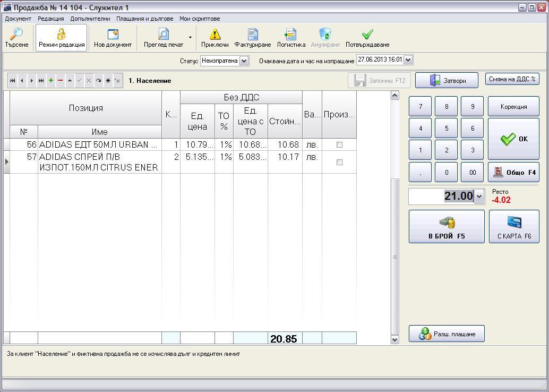Viewport: 549px width, 392px height.
Task: Click Разш. плащане extended payment button
Action: pos(447,334)
